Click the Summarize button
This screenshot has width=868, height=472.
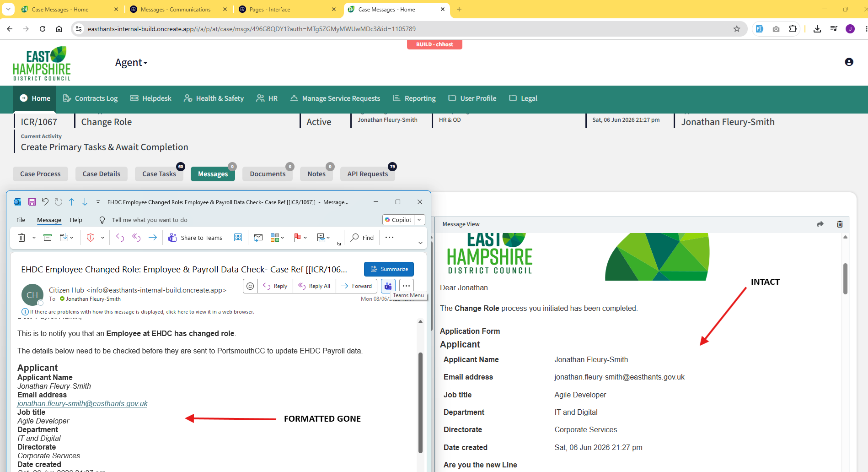[x=389, y=269]
